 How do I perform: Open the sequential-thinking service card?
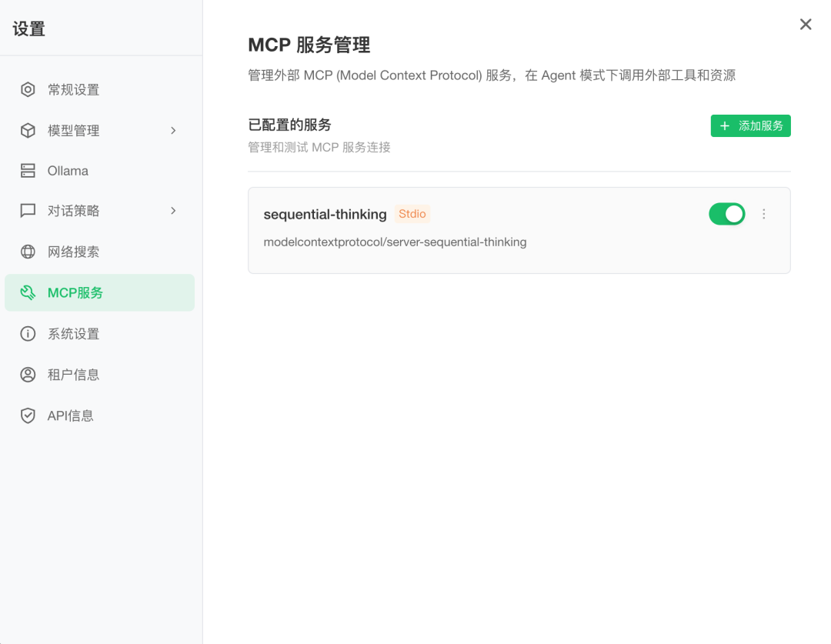pos(519,229)
